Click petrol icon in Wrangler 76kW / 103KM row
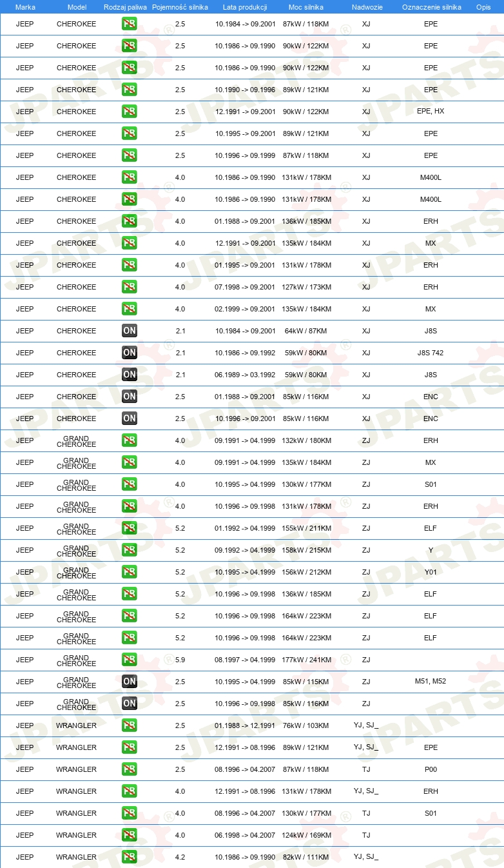This screenshot has width=504, height=868. click(x=130, y=725)
